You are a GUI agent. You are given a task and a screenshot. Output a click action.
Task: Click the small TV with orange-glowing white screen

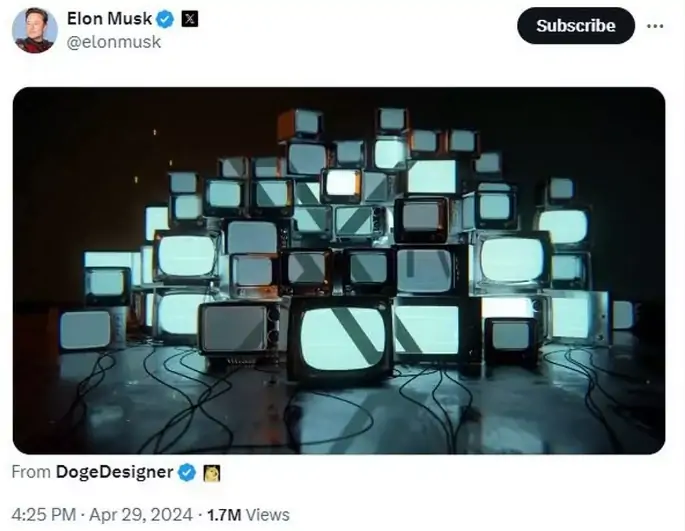[342, 184]
